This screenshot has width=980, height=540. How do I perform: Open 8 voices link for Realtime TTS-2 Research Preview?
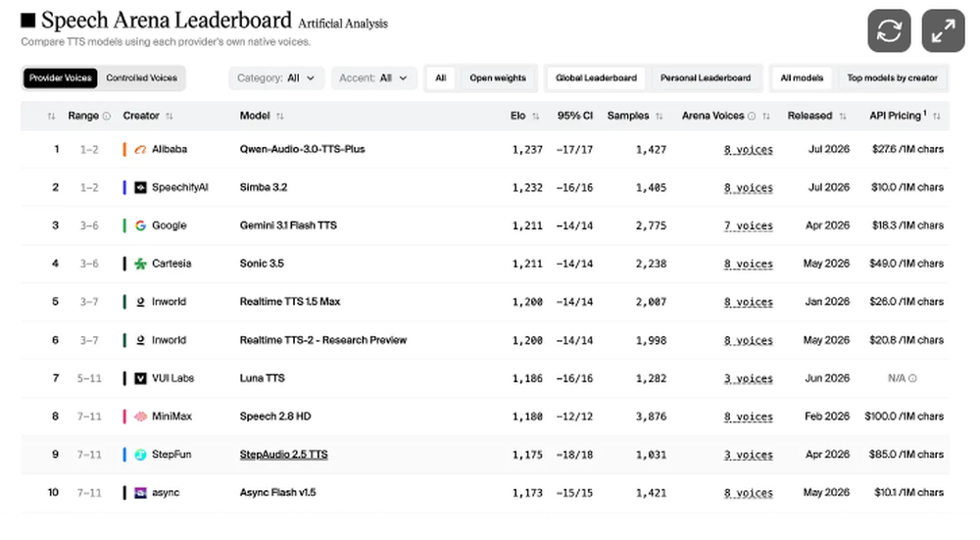[x=748, y=340]
